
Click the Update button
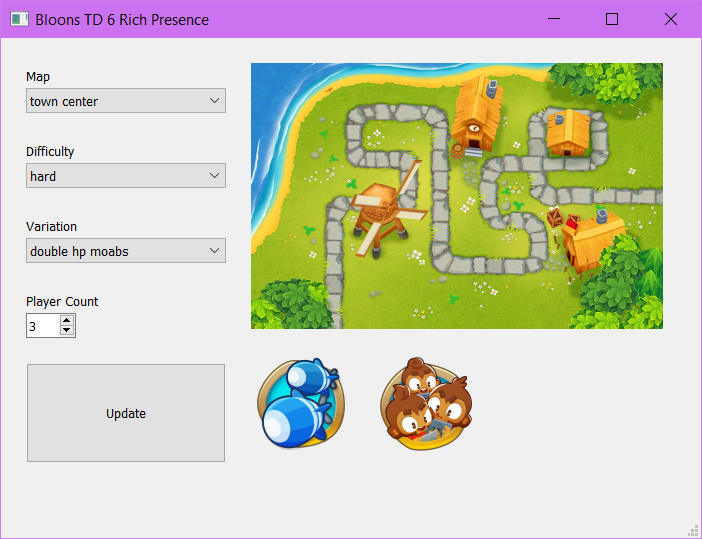(x=126, y=413)
